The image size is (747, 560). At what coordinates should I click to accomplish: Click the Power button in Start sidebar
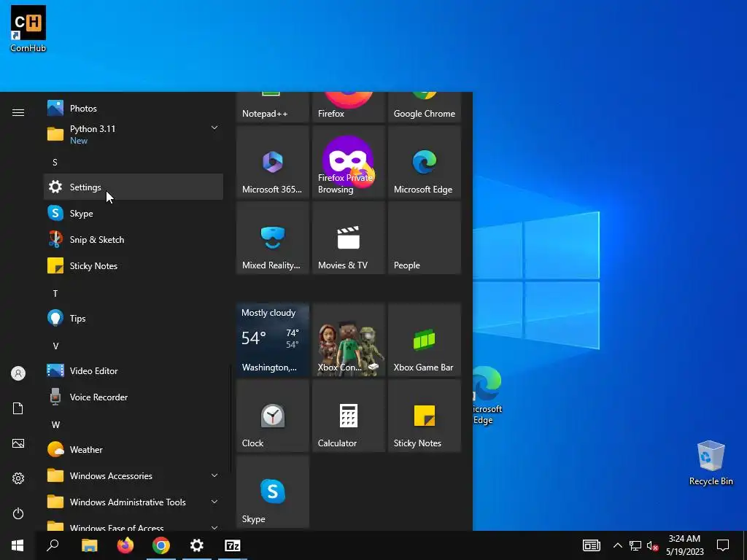(18, 513)
